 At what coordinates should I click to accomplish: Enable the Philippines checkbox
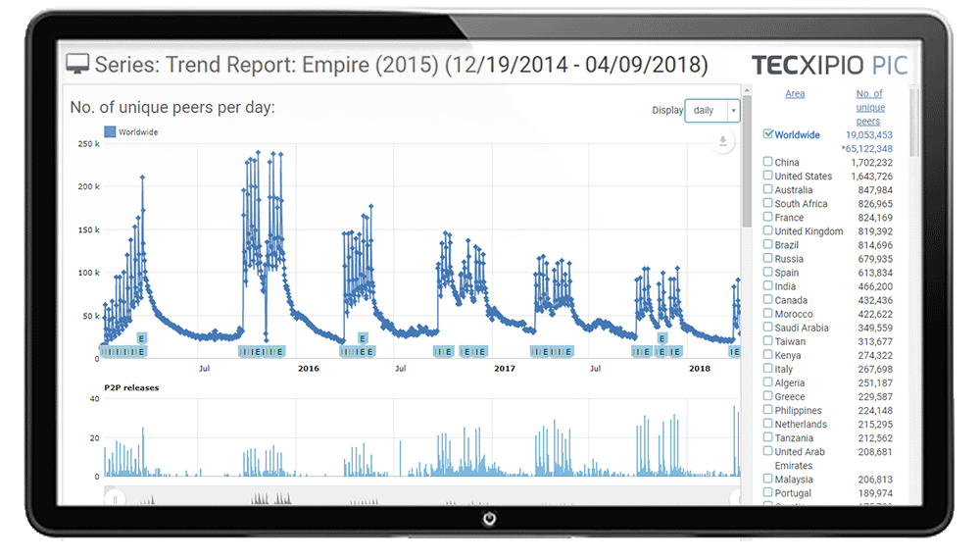[768, 409]
